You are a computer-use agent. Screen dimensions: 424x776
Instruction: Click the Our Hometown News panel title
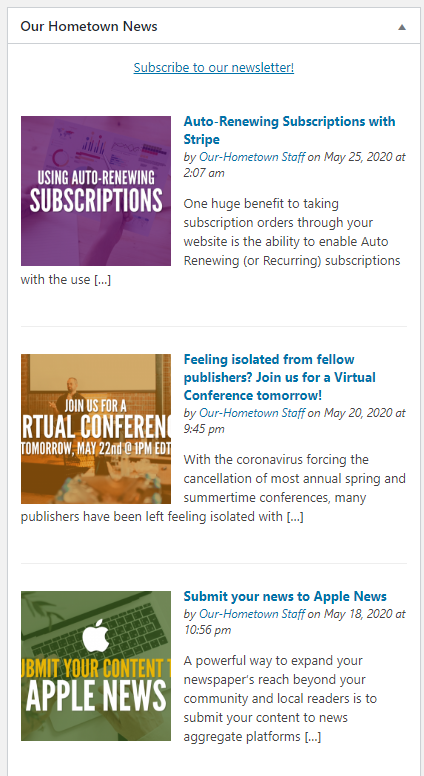pos(89,26)
